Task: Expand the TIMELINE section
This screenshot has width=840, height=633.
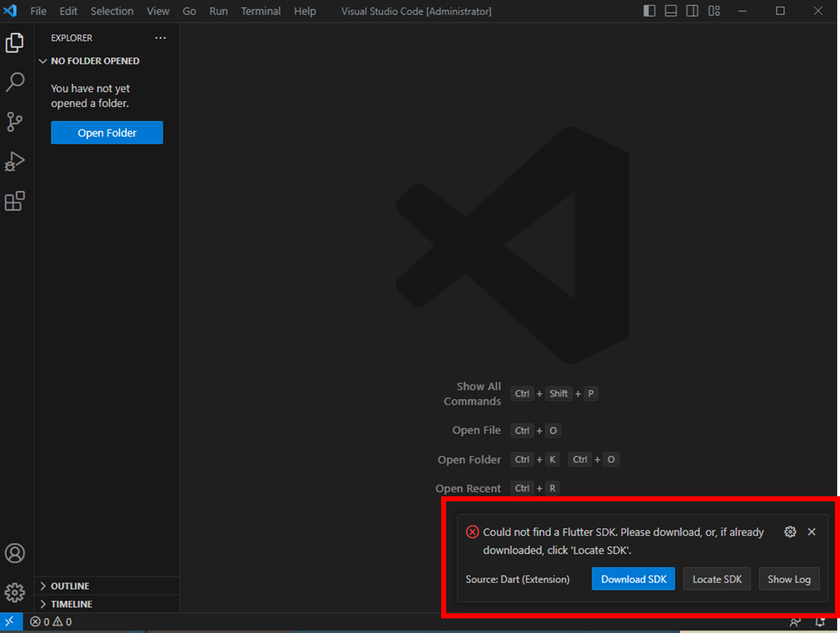Action: pyautogui.click(x=107, y=604)
